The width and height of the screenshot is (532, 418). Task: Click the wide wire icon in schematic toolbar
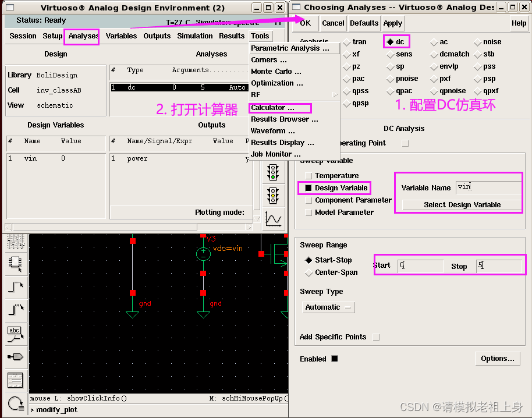click(x=15, y=310)
